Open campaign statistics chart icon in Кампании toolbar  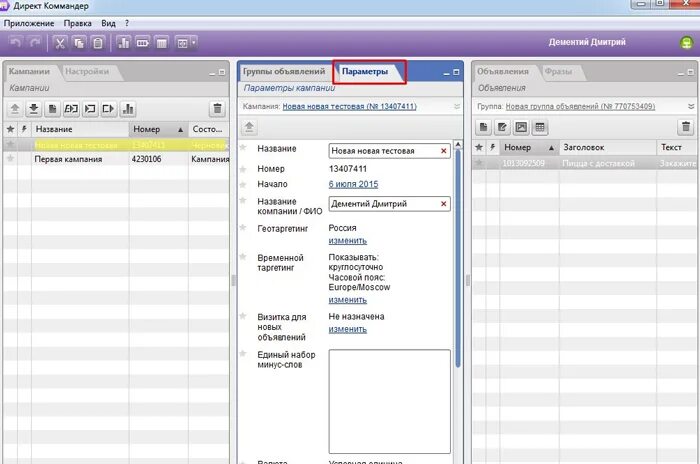128,109
